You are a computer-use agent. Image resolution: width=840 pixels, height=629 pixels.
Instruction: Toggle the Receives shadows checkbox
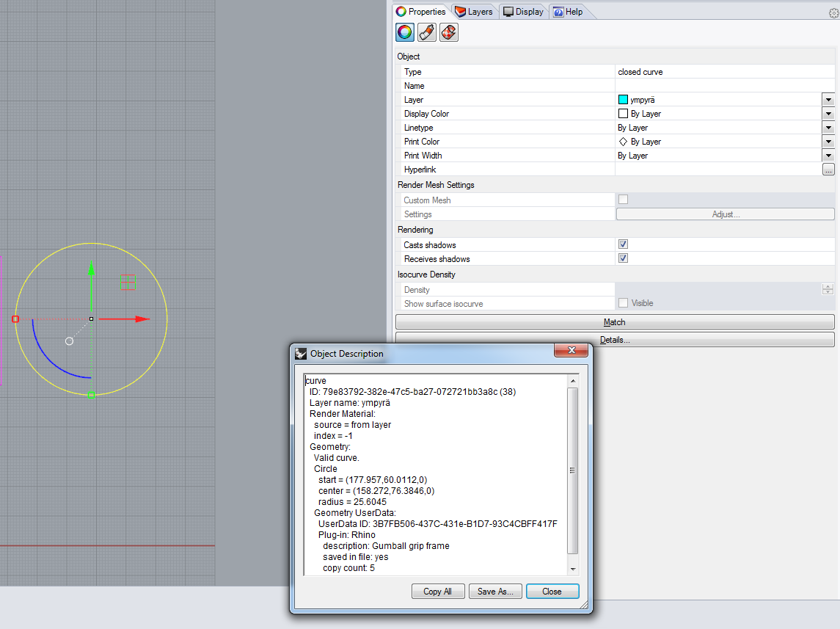[623, 258]
